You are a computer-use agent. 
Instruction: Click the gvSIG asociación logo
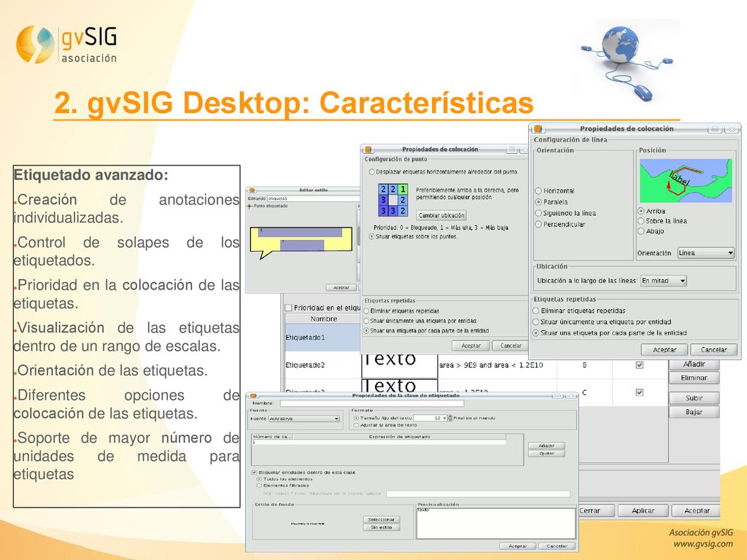pyautogui.click(x=66, y=45)
